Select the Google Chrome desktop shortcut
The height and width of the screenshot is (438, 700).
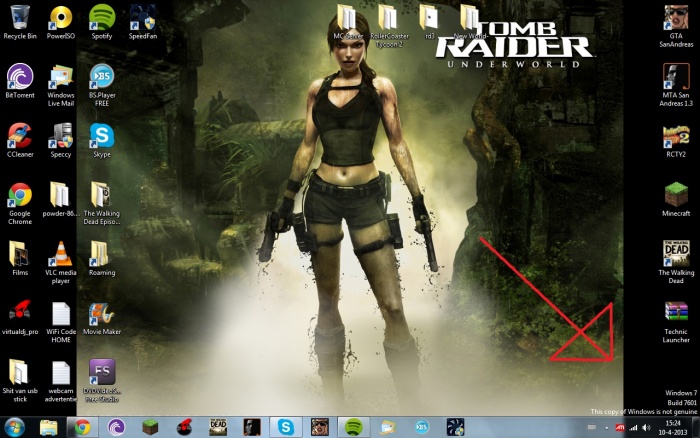(20, 203)
